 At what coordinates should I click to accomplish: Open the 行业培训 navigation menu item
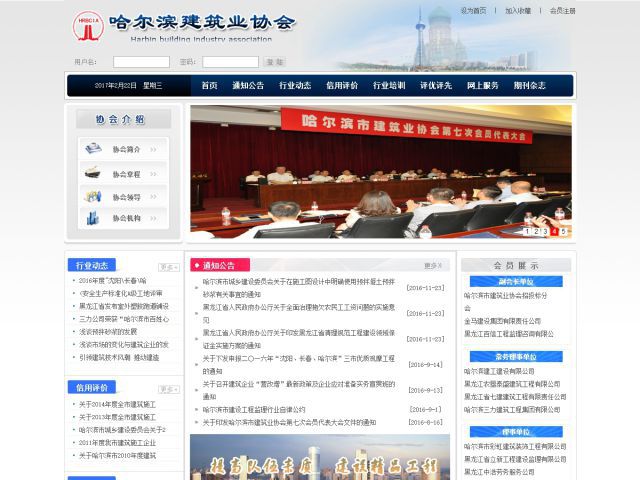point(389,86)
